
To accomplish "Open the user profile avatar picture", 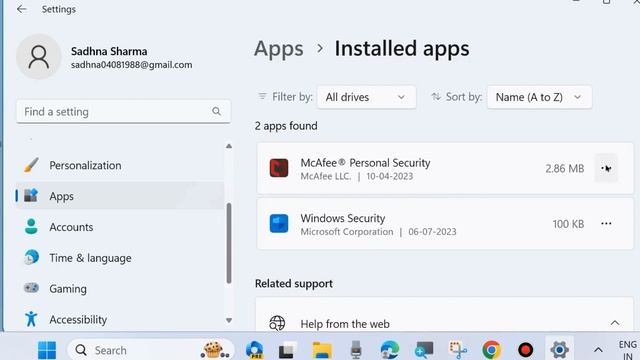I will [x=39, y=57].
